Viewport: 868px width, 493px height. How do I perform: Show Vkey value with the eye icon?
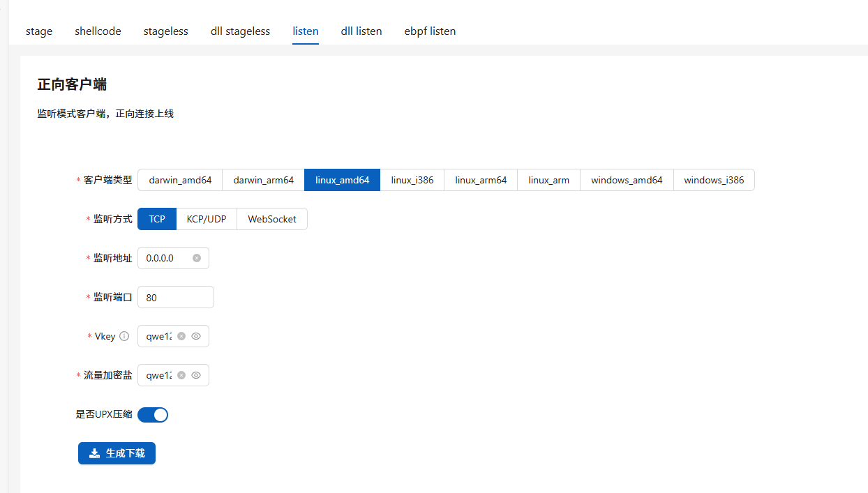pyautogui.click(x=196, y=336)
